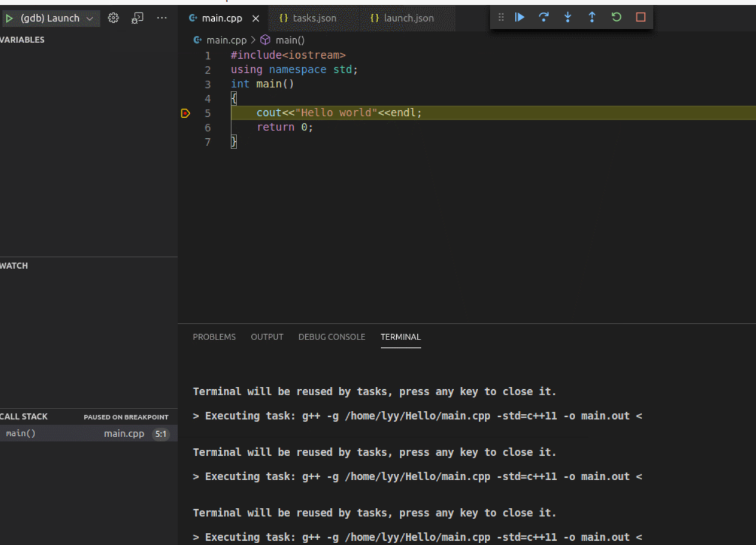Collapse the VARIABLES section header
The width and height of the screenshot is (756, 545).
point(89,40)
